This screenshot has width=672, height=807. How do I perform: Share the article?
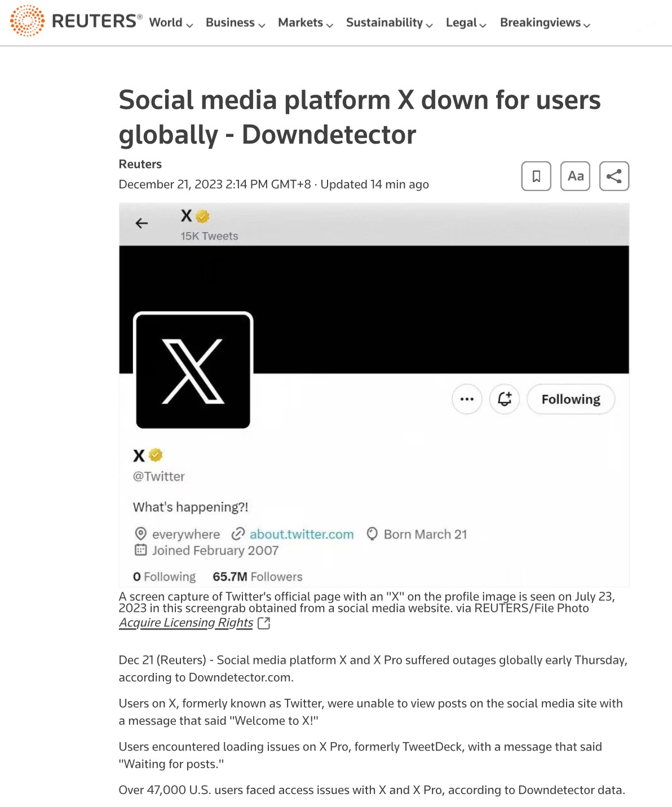click(614, 176)
